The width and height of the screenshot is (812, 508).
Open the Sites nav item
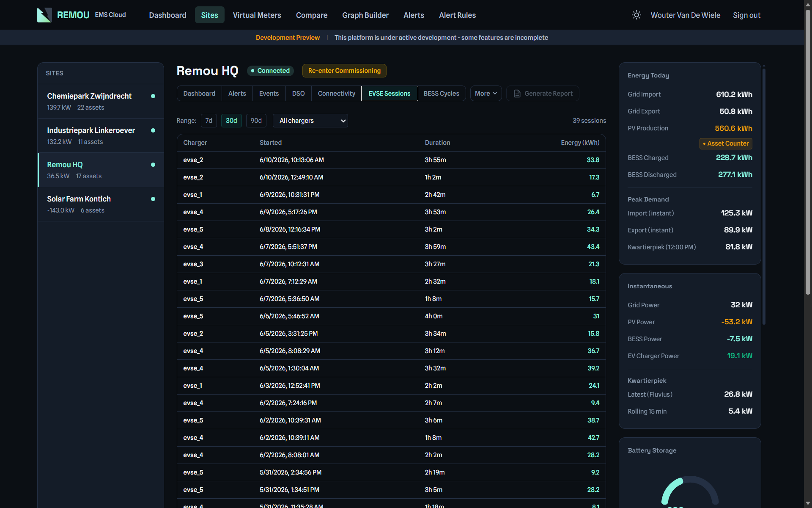point(210,15)
